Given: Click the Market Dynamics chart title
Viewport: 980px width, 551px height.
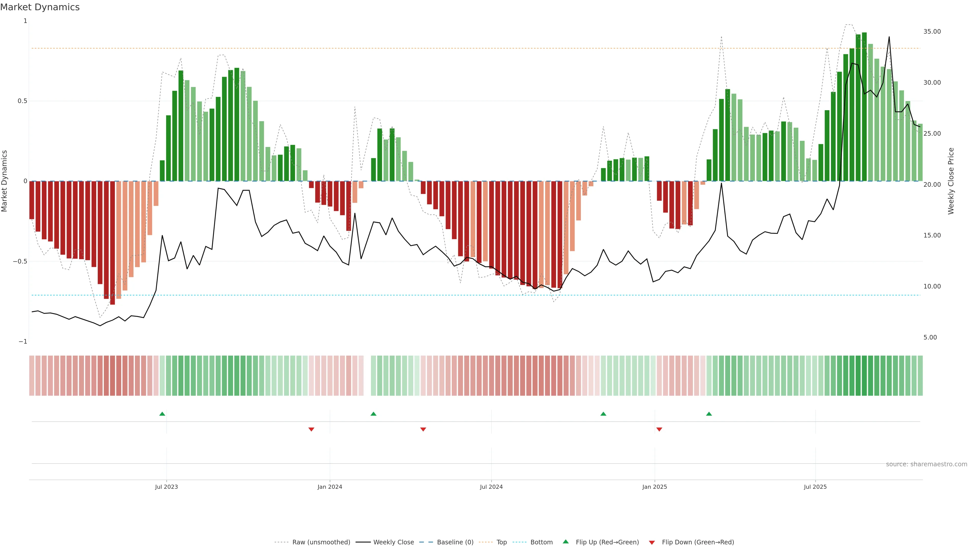Looking at the screenshot, I should click(x=40, y=7).
